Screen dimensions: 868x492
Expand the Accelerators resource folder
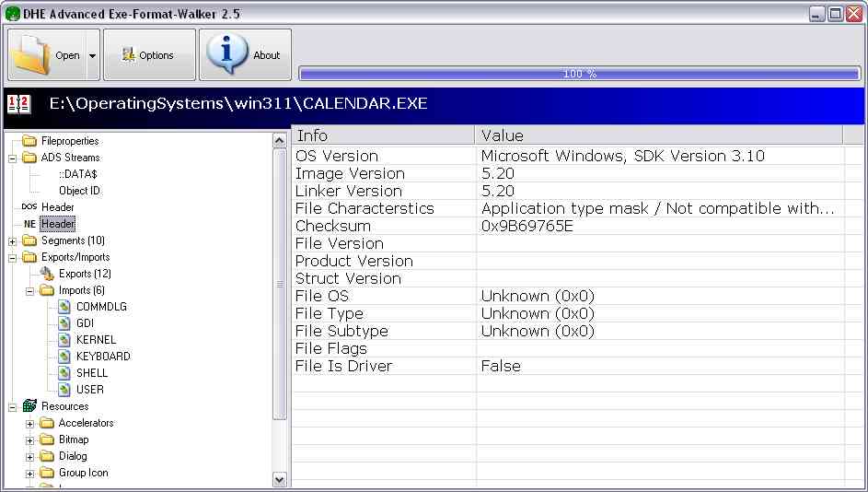30,423
